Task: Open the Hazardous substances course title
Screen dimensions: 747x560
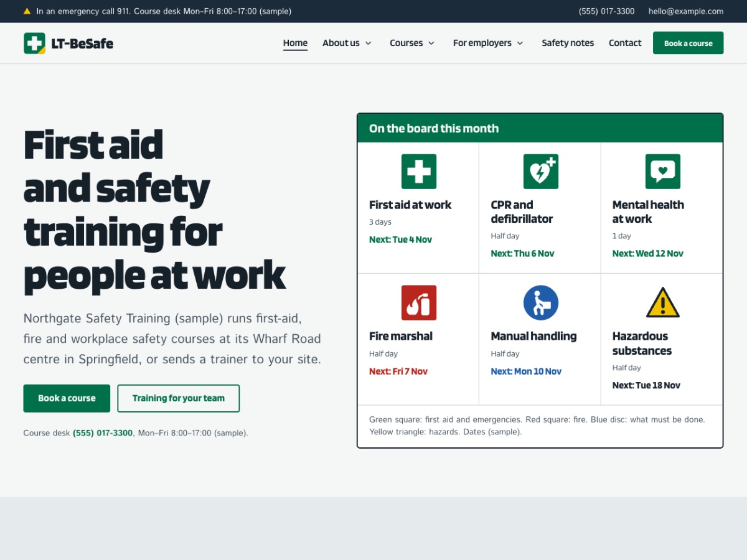Action: (642, 343)
